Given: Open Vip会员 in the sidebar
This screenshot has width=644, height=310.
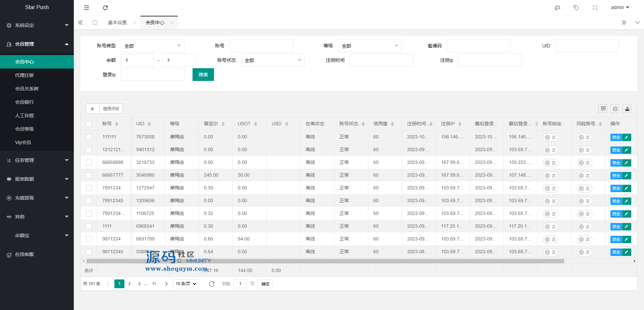Looking at the screenshot, I should (x=37, y=142).
